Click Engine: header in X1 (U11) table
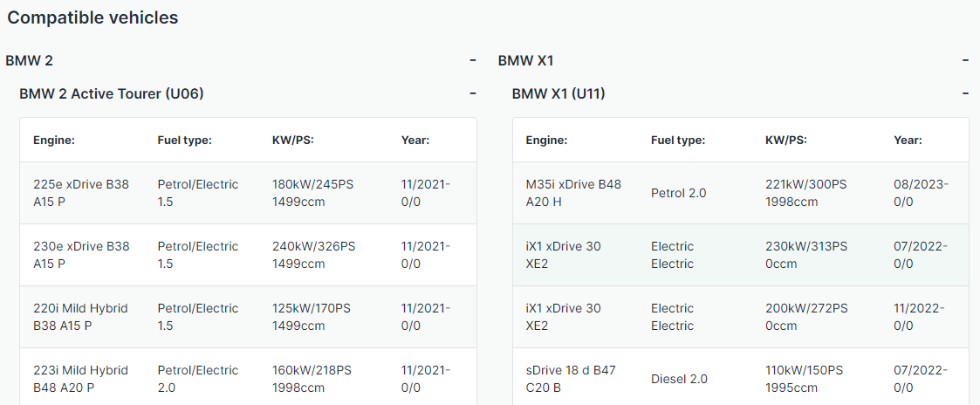The height and width of the screenshot is (405, 980). coord(546,140)
